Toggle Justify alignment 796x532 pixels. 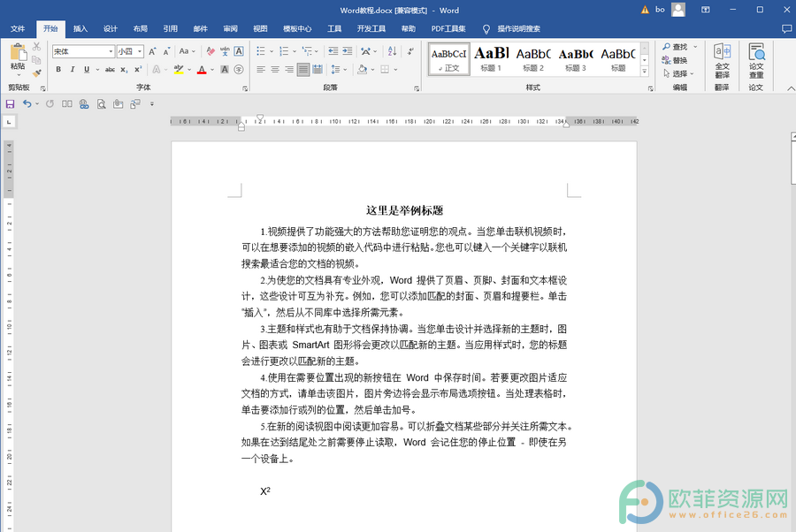click(303, 70)
